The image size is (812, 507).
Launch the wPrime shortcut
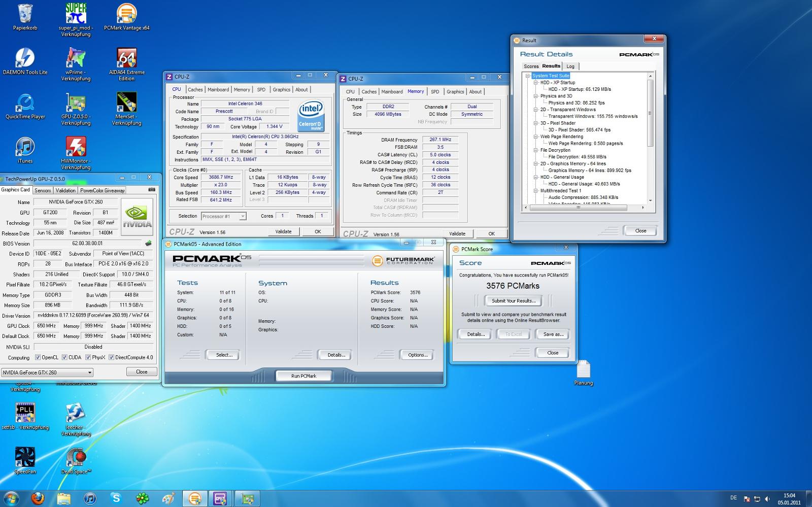76,64
